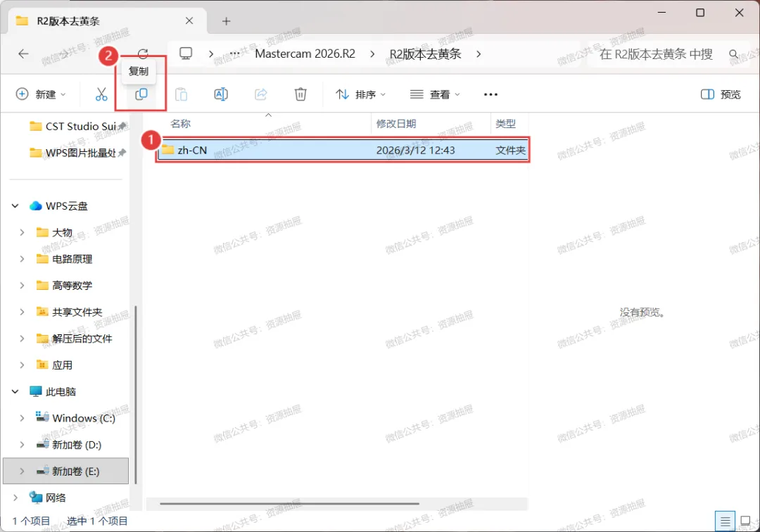Click the Copy icon in toolbar

pyautogui.click(x=141, y=94)
